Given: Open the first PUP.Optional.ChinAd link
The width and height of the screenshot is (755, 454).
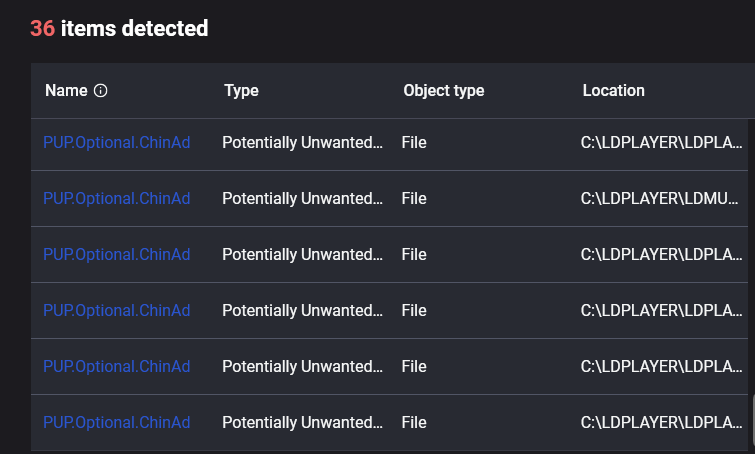Looking at the screenshot, I should pyautogui.click(x=116, y=143).
